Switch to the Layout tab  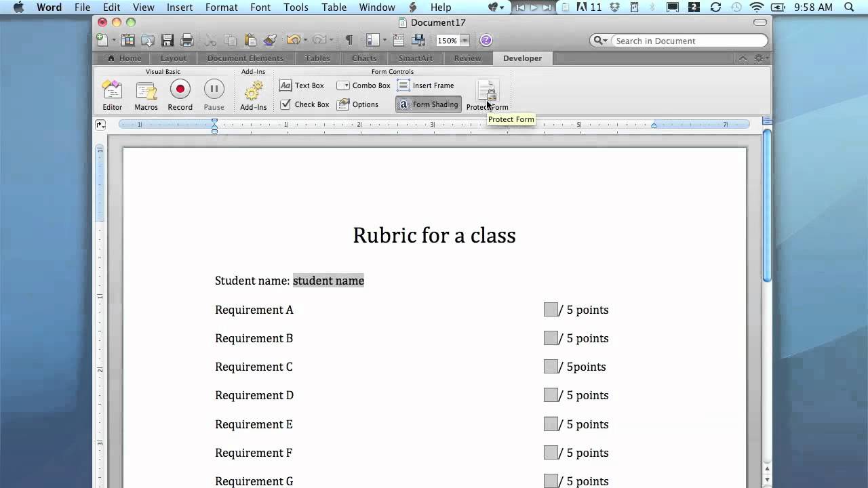click(x=174, y=58)
